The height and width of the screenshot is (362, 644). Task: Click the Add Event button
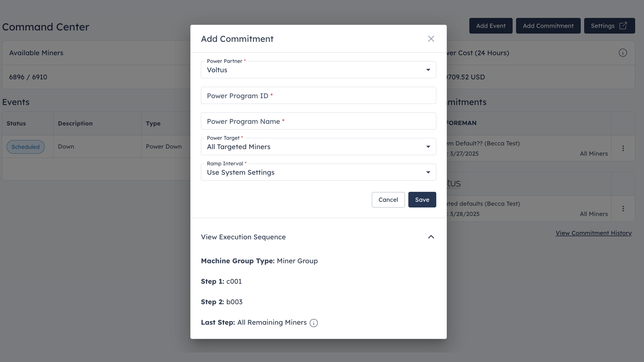coord(491,26)
